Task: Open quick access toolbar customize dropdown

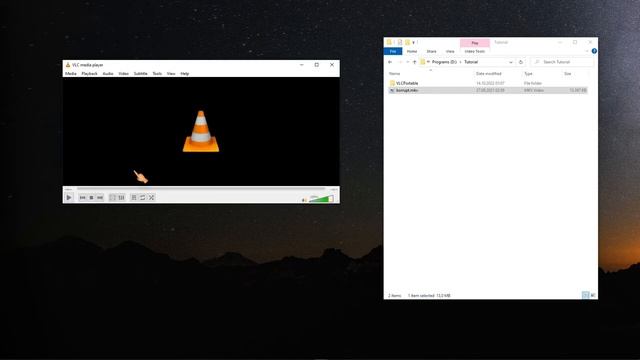Action: (x=413, y=42)
